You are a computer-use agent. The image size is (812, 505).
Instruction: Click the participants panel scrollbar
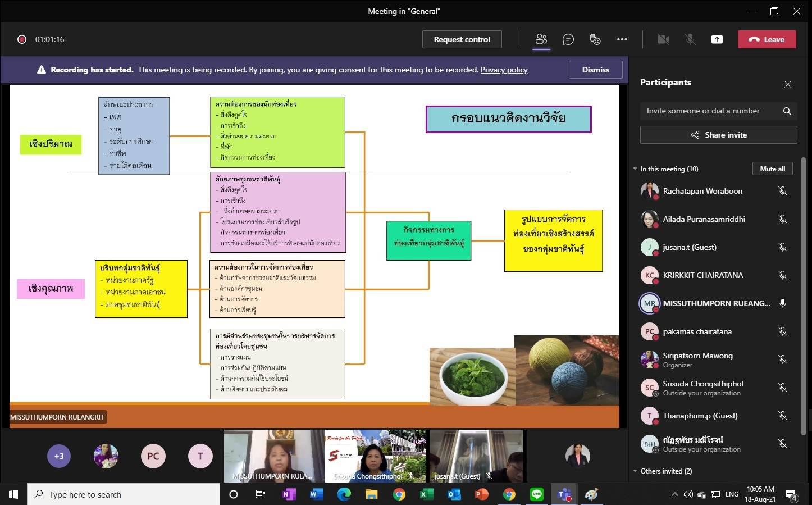tap(805, 295)
